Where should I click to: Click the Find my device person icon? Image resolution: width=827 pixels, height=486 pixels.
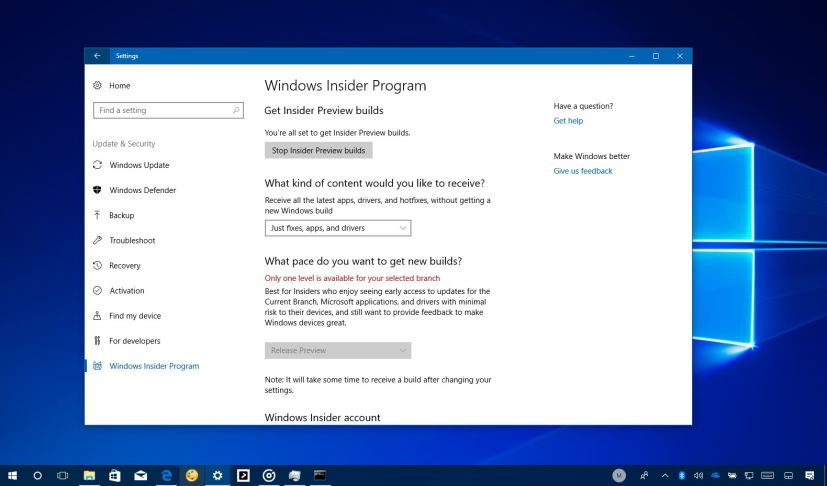tap(97, 316)
